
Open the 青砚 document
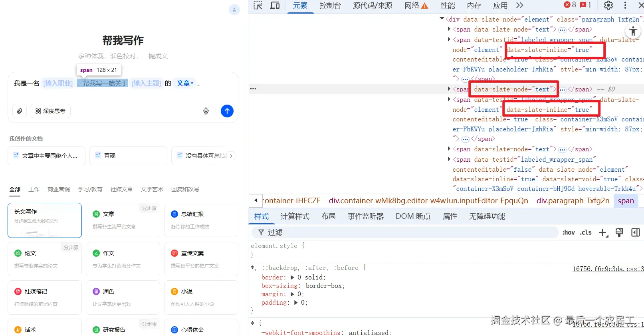pos(129,156)
